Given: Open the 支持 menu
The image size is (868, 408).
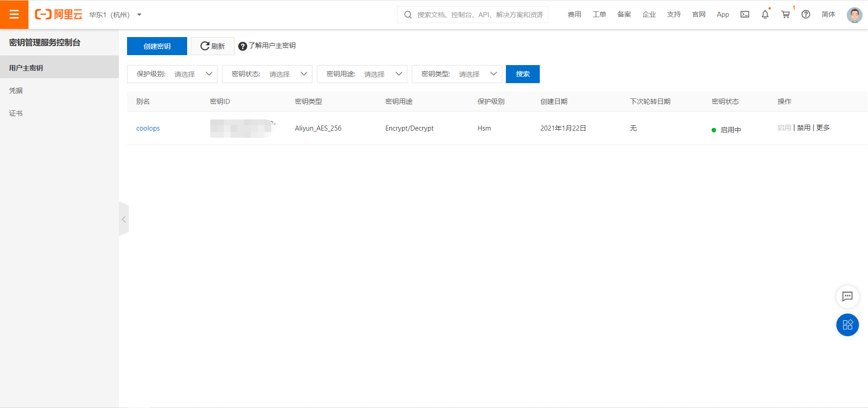Looking at the screenshot, I should 674,14.
